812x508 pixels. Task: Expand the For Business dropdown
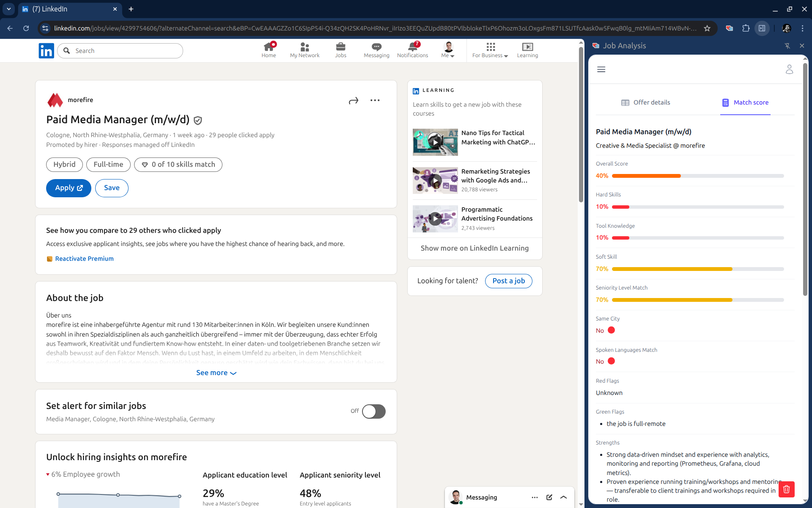coord(490,50)
